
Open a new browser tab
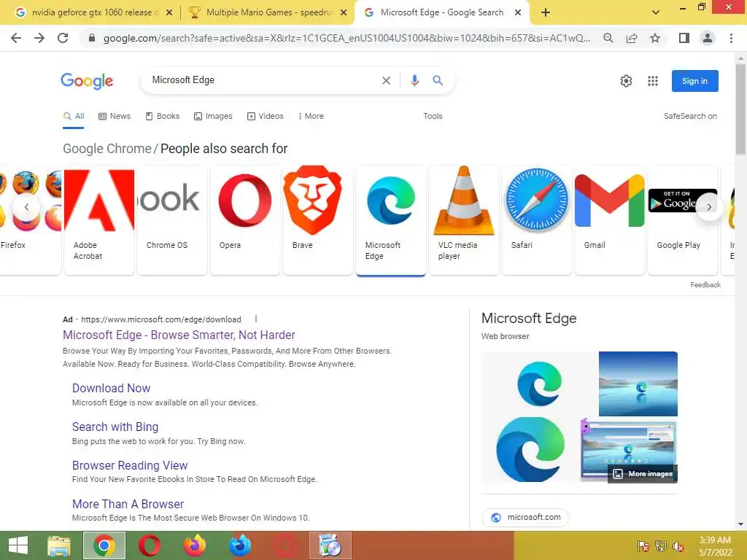pyautogui.click(x=546, y=12)
